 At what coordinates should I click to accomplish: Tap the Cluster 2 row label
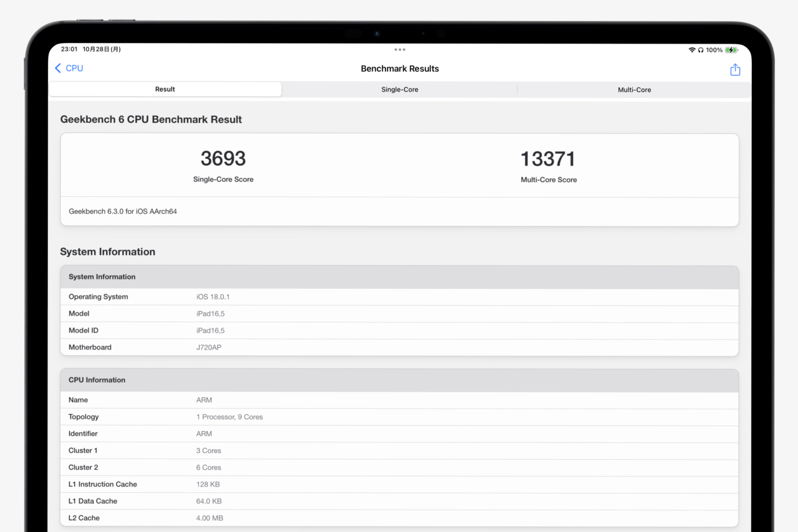point(84,468)
